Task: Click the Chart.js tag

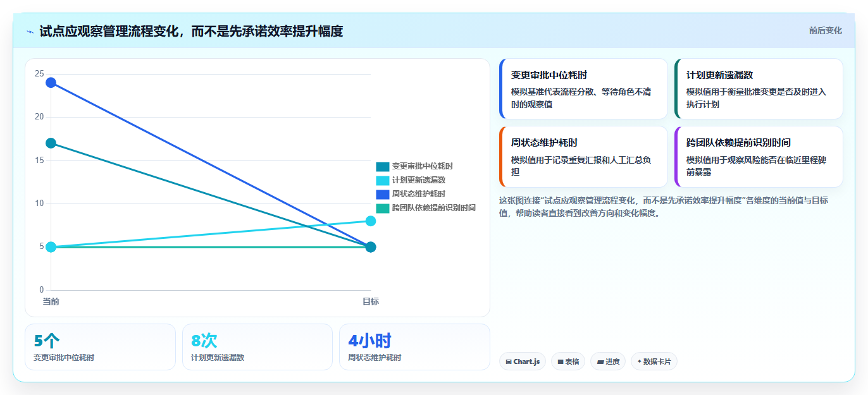Action: (523, 362)
